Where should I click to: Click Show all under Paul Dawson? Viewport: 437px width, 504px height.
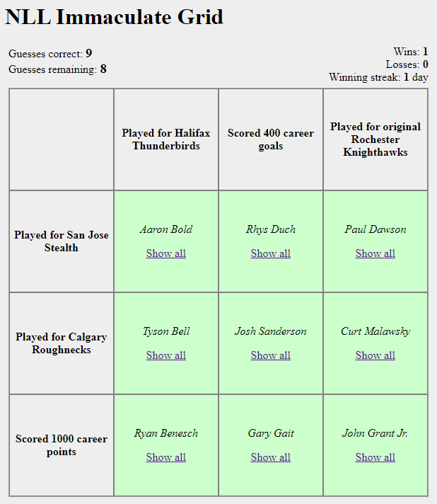[375, 253]
